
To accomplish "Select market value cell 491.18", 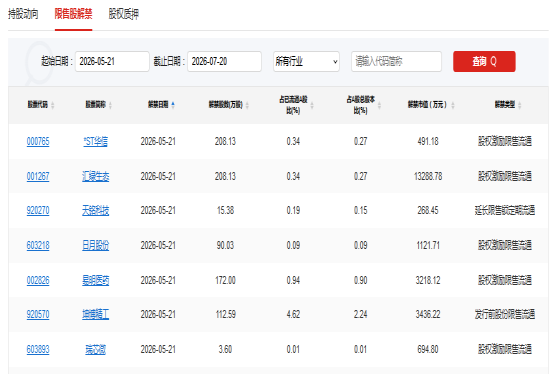I will pyautogui.click(x=428, y=142).
